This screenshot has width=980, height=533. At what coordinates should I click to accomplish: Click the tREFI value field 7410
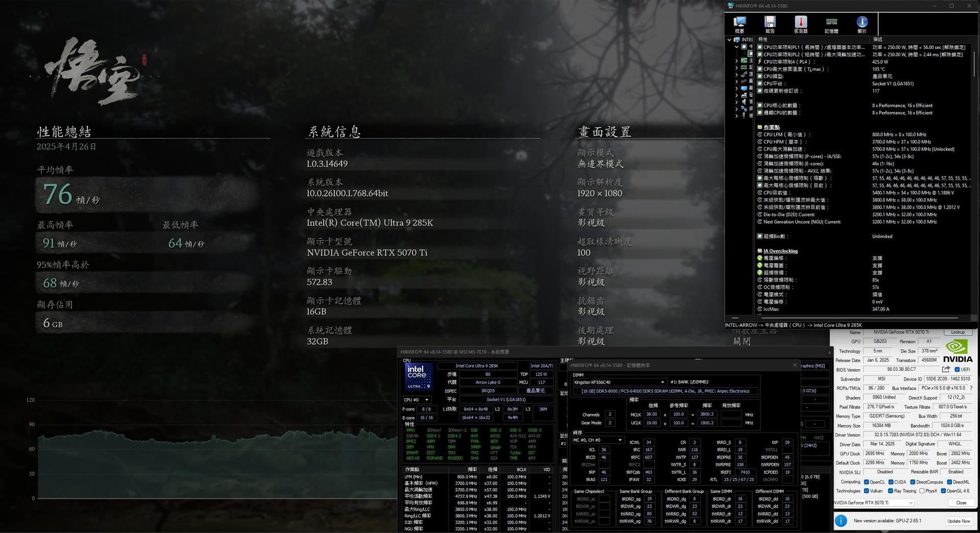point(745,472)
